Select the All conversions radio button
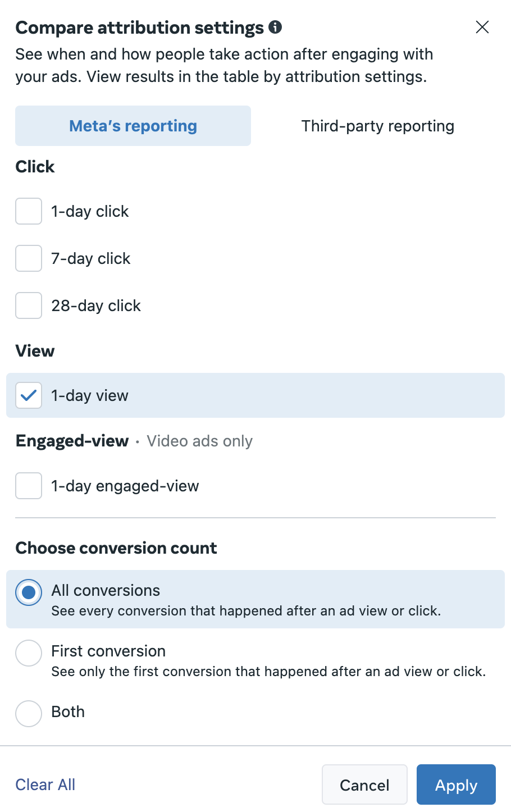This screenshot has height=812, width=511. [29, 592]
